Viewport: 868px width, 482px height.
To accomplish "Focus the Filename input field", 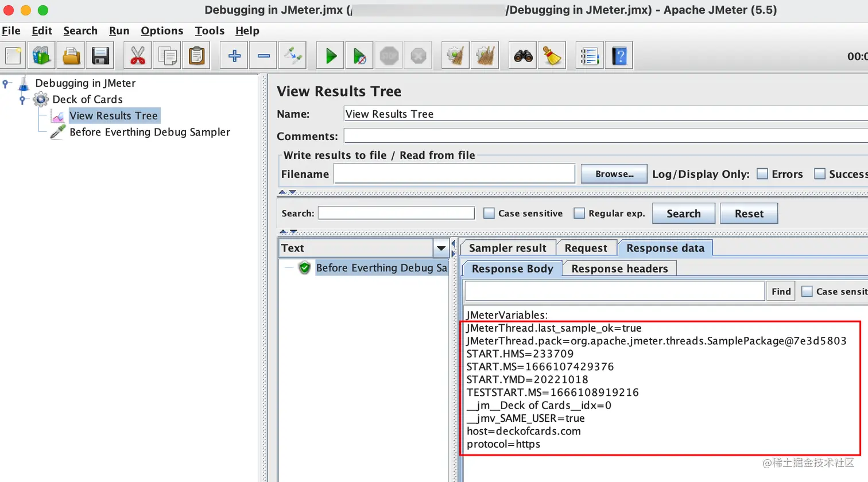I will click(x=454, y=174).
